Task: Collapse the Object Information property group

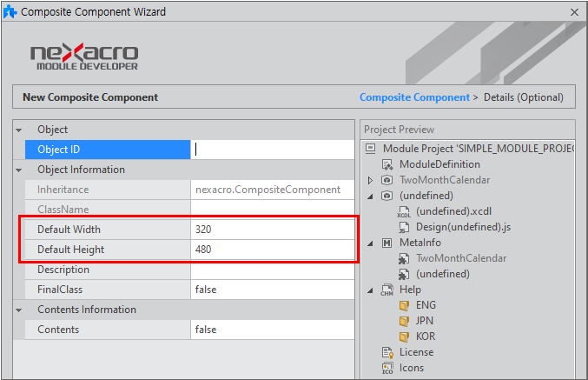Action: 19,170
